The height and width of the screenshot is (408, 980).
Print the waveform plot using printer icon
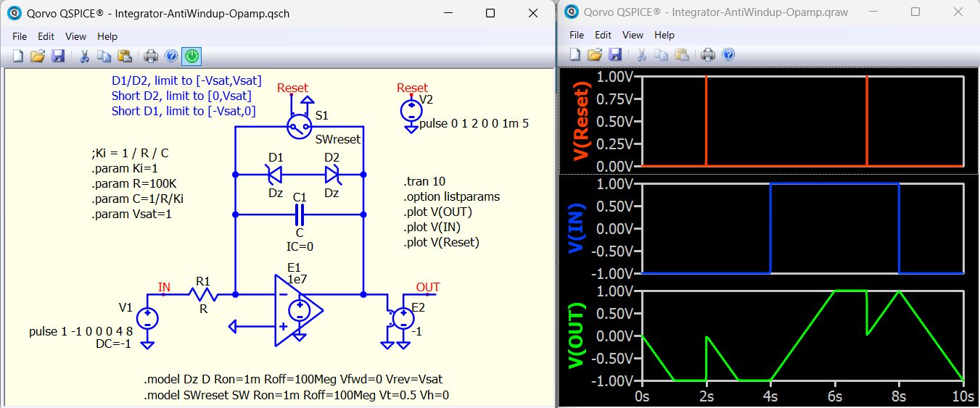point(708,54)
